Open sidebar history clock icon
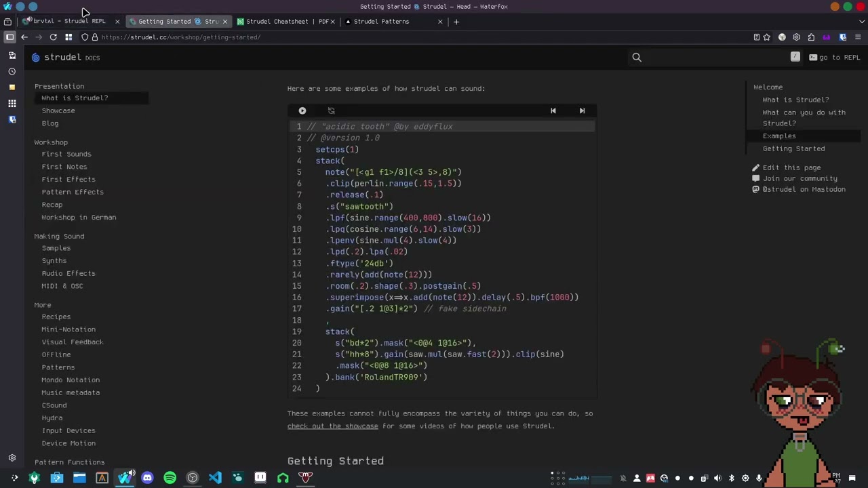This screenshot has width=868, height=488. pos(12,71)
